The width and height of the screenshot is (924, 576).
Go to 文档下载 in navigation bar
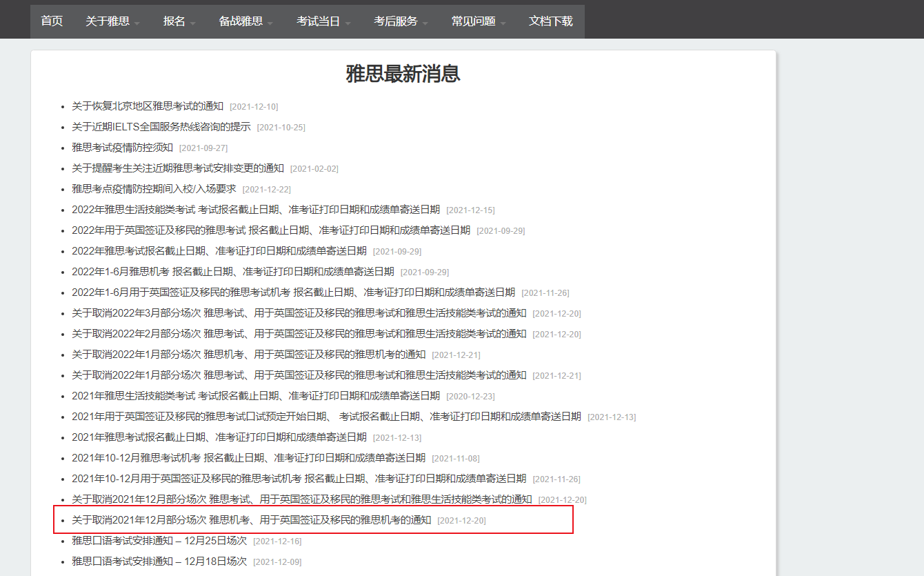click(550, 21)
